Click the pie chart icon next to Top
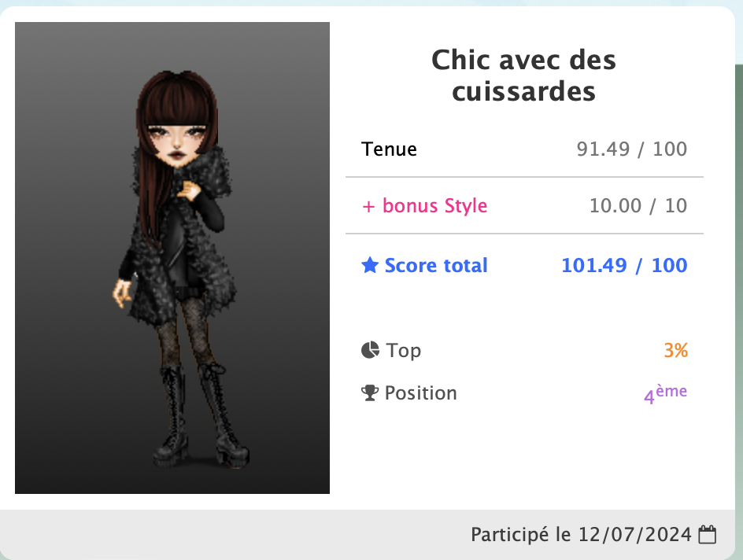Viewport: 743px width, 560px height. click(x=370, y=350)
